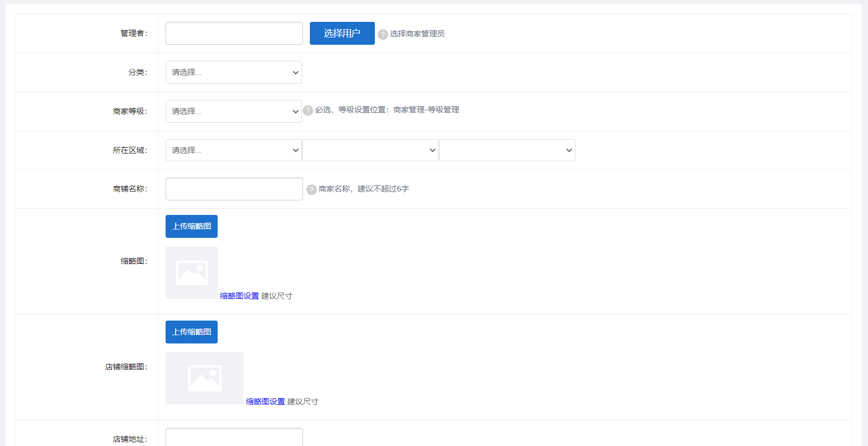Click into the 商铺名称 input box
This screenshot has height=446, width=868.
(x=234, y=189)
